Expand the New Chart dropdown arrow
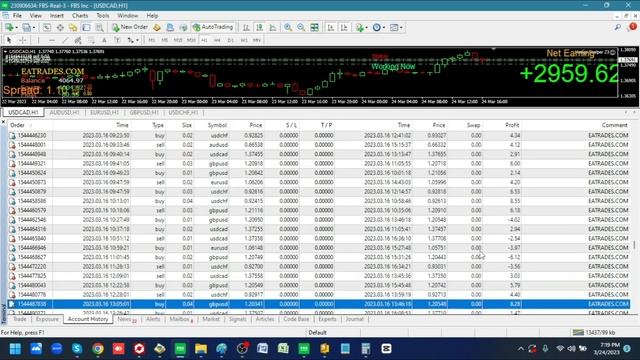Image resolution: width=640 pixels, height=360 pixels. click(16, 27)
